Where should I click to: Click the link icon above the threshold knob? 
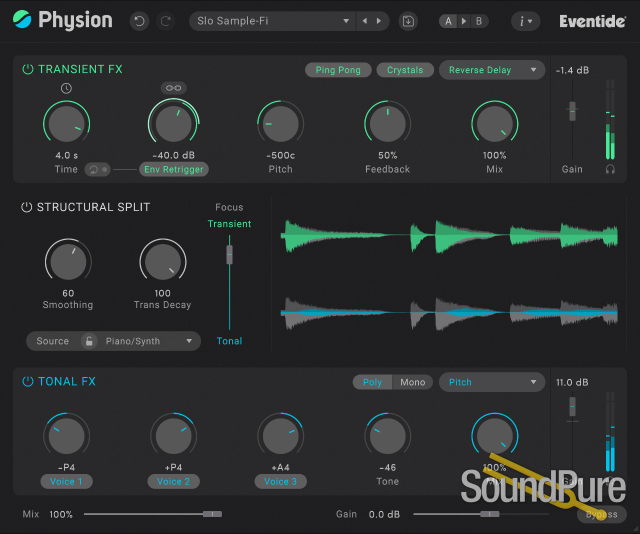point(174,88)
